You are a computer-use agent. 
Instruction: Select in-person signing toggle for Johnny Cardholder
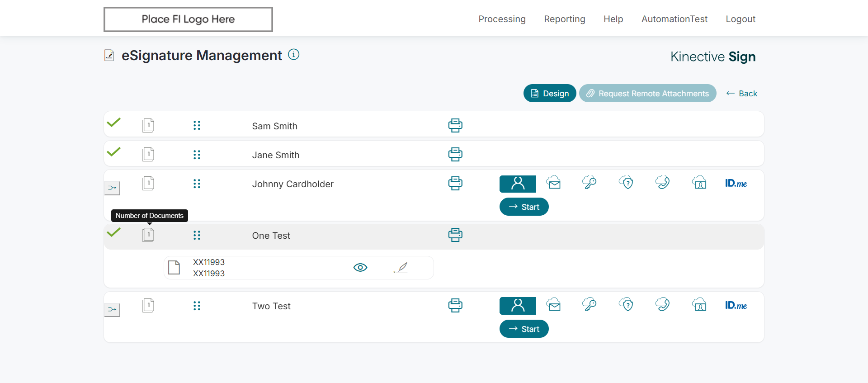(x=518, y=184)
